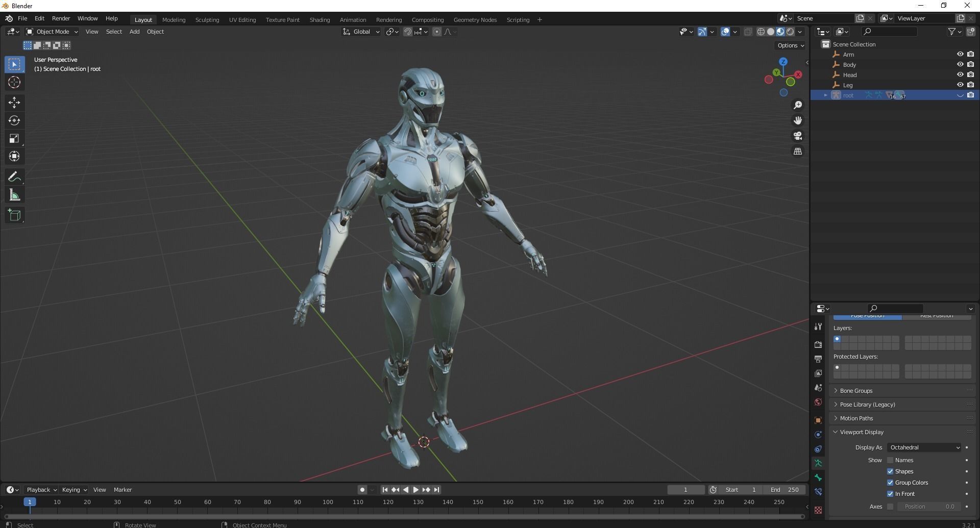The image size is (980, 528).
Task: Open the Tool properties tab
Action: (x=818, y=326)
